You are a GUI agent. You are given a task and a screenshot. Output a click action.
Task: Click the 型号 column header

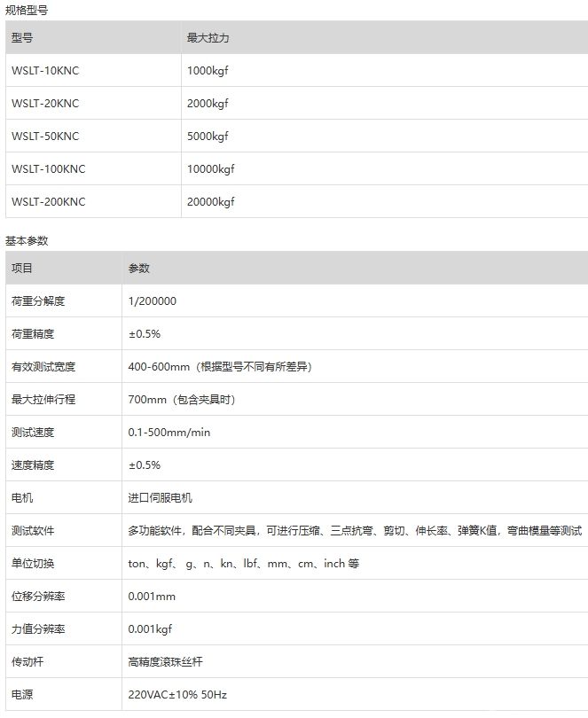(22, 38)
